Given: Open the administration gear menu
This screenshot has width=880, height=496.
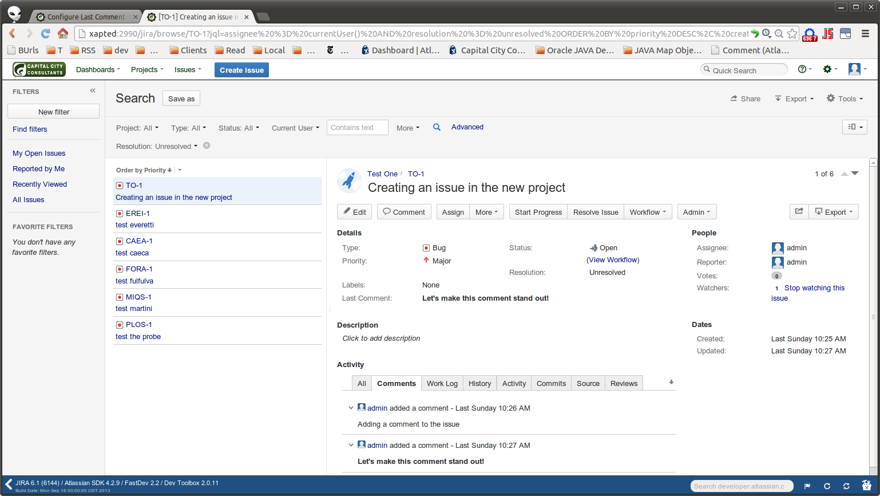Looking at the screenshot, I should coord(829,69).
